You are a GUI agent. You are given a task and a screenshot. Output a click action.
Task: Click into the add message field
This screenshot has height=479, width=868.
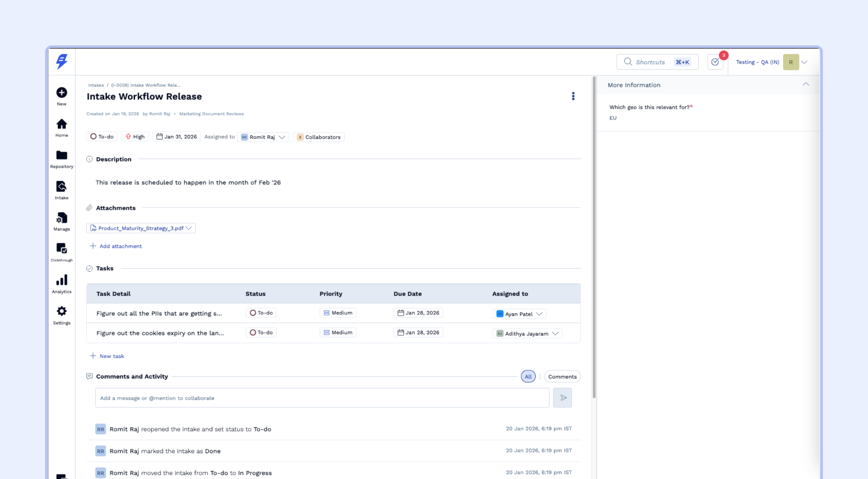click(322, 398)
